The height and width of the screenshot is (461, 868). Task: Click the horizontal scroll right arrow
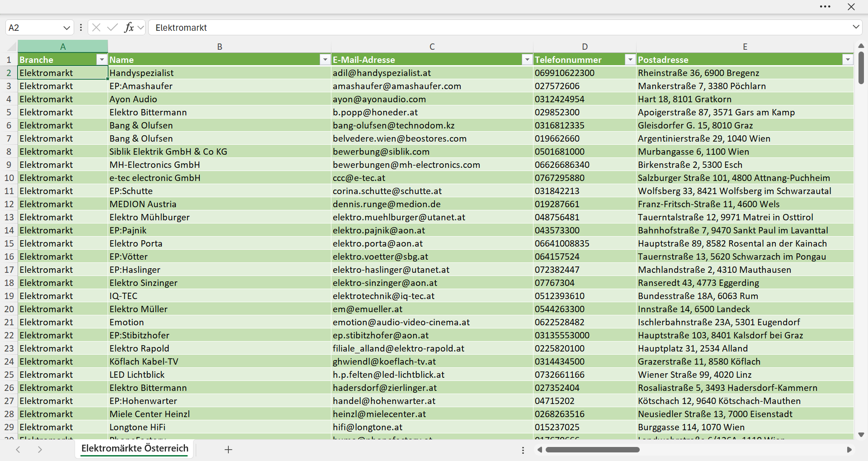coord(849,450)
